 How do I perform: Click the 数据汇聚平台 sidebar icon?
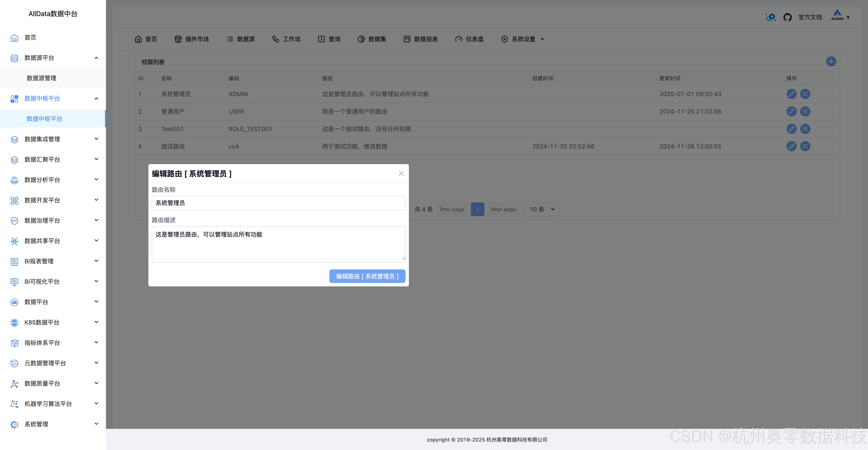coord(14,160)
